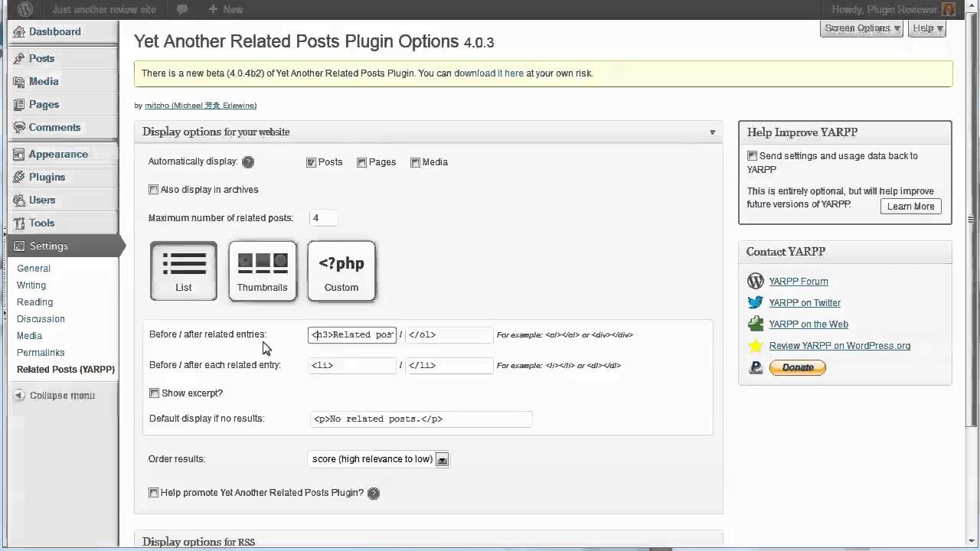
Task: Click the After related entries </ol> field
Action: [449, 334]
